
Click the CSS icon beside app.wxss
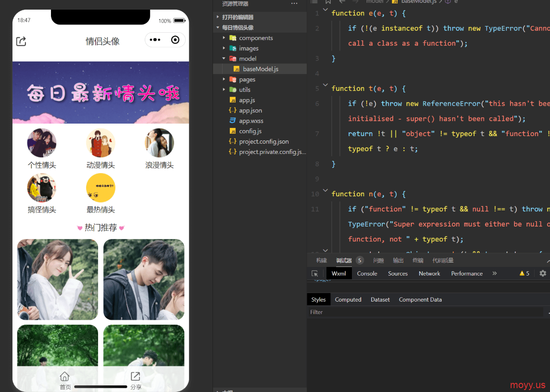pyautogui.click(x=233, y=121)
